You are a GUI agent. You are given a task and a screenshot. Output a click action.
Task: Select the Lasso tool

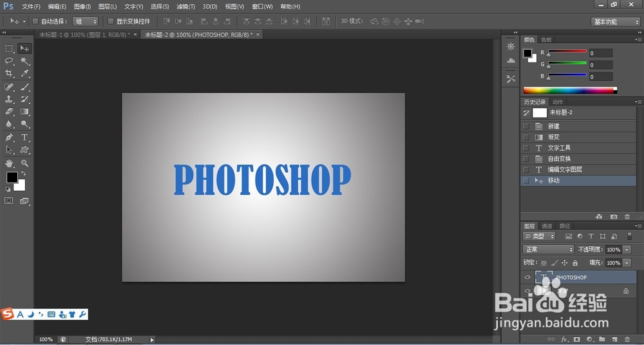(8, 61)
